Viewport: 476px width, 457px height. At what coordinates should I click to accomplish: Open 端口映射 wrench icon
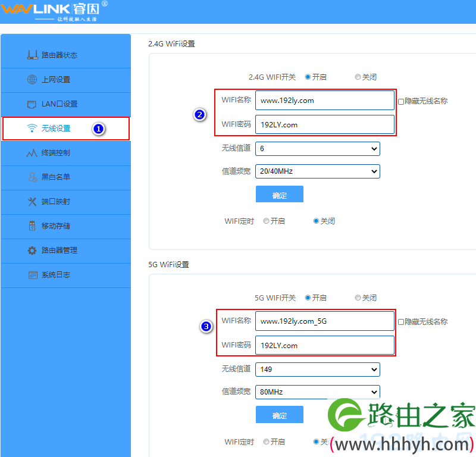click(x=65, y=202)
